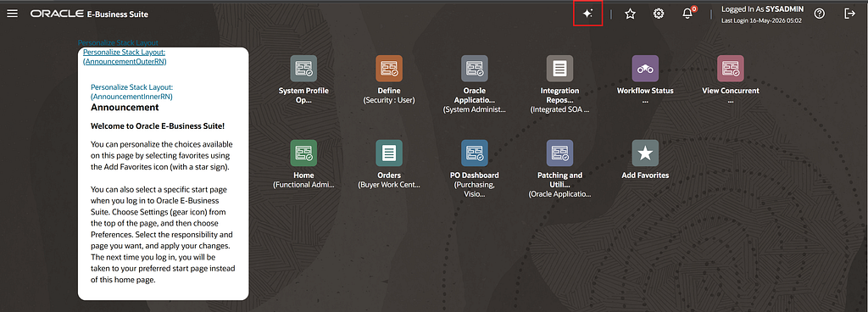Click the "Add Favorites" label text
The image size is (868, 312).
pos(645,175)
